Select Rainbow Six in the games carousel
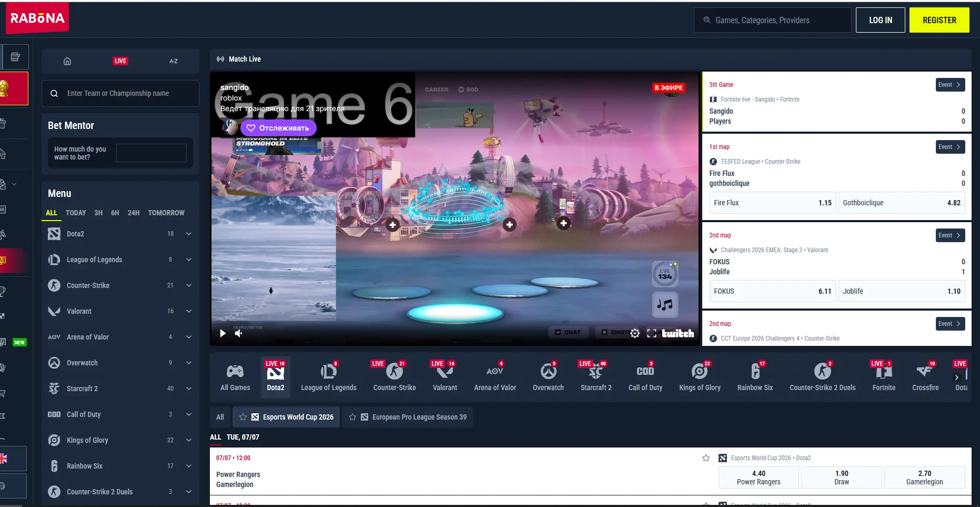Viewport: 980px width, 507px height. click(x=755, y=377)
